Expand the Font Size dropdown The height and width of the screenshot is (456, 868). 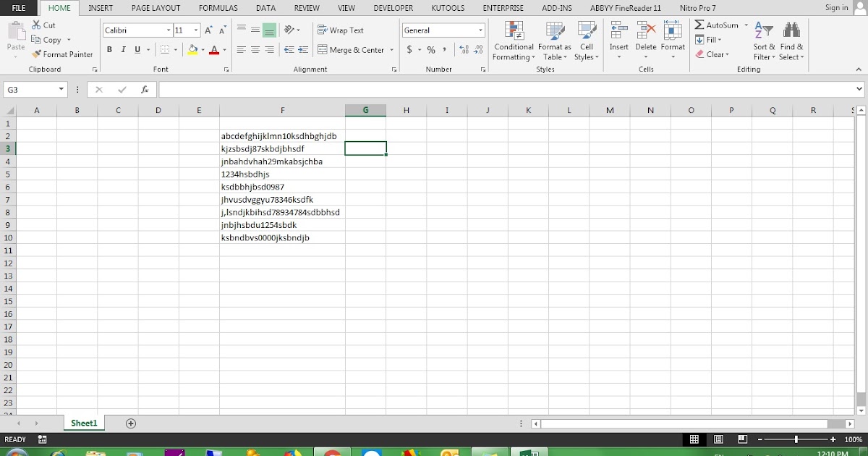point(195,30)
